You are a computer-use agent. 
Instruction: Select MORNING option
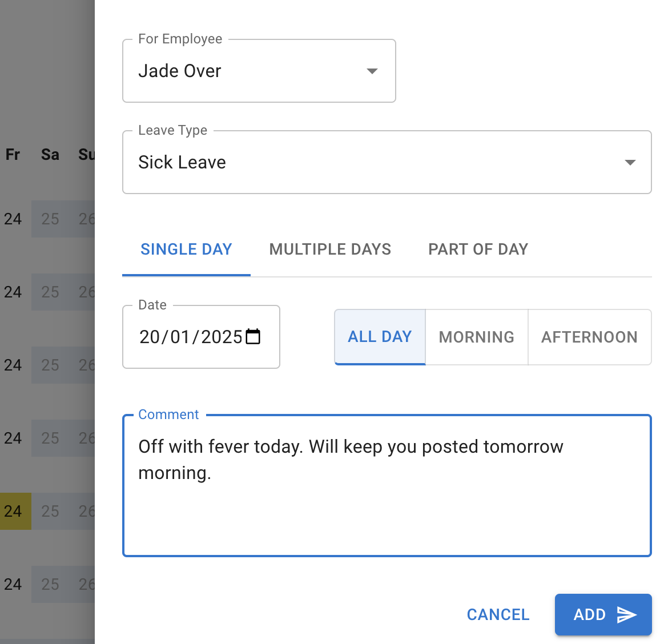tap(476, 337)
